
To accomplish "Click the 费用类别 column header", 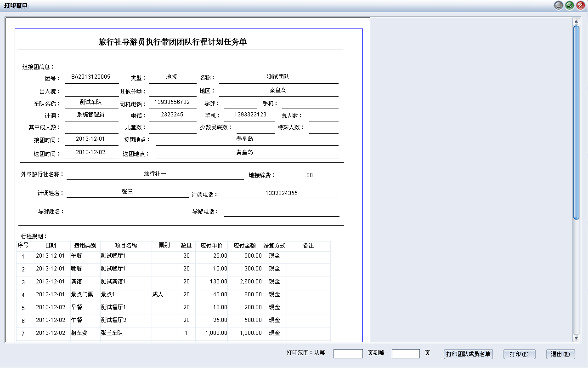I will (85, 246).
